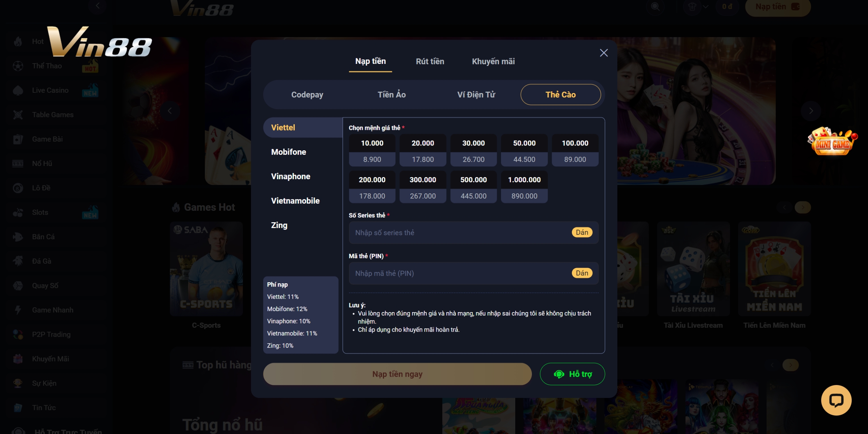
Task: Click the search magnifier icon in header
Action: [x=655, y=7]
